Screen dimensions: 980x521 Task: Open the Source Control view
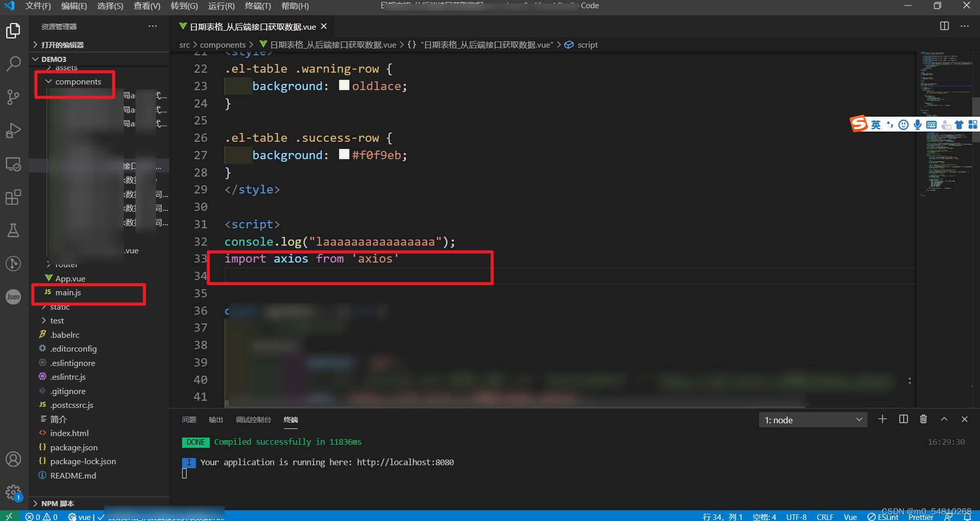pos(13,97)
